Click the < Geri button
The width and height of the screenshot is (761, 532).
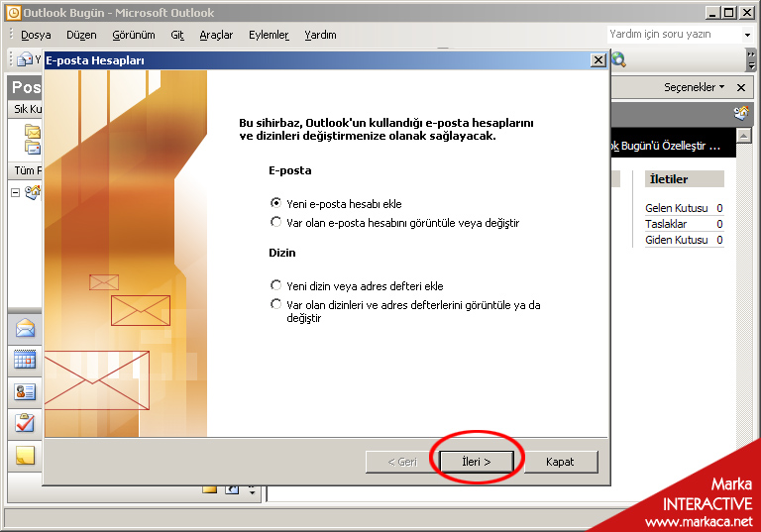point(402,462)
